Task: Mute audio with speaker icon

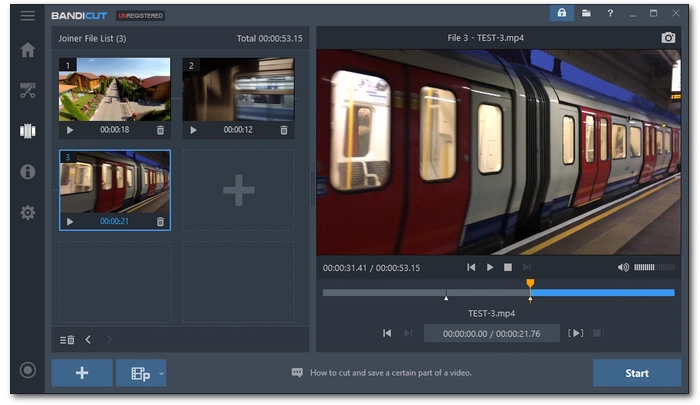Action: click(x=623, y=267)
